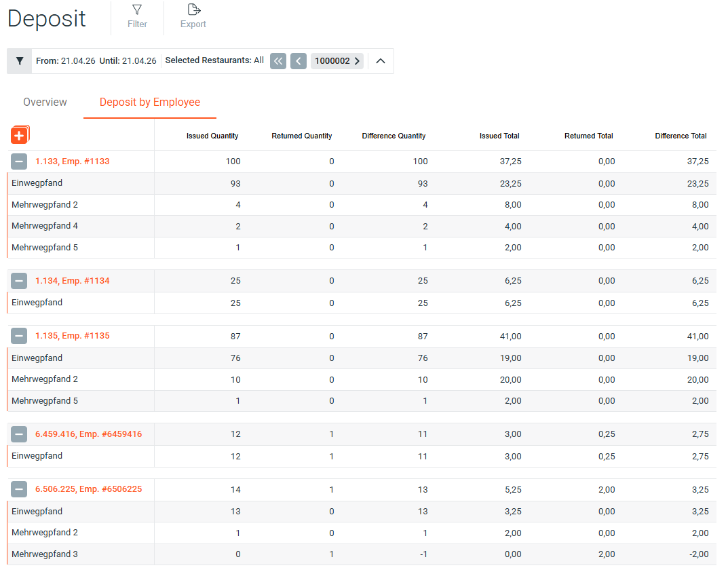Collapse employee 1.133 group
Viewport: 728px width, 572px height.
coord(19,161)
